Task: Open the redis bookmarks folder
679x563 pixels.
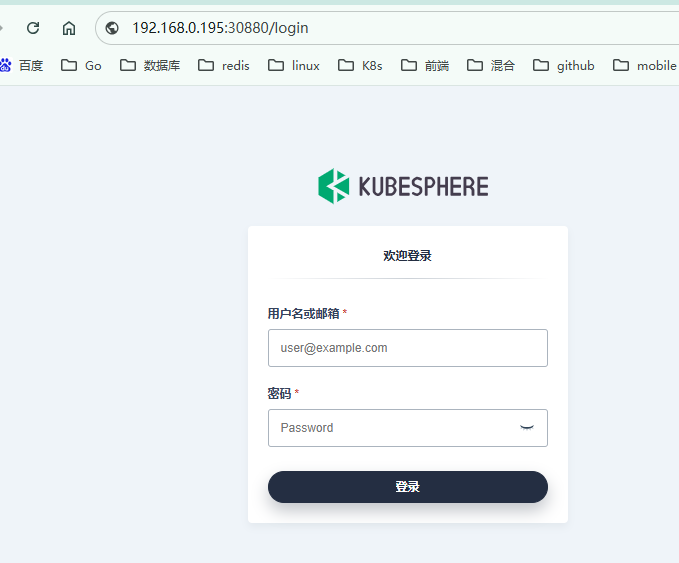Action: click(x=223, y=65)
